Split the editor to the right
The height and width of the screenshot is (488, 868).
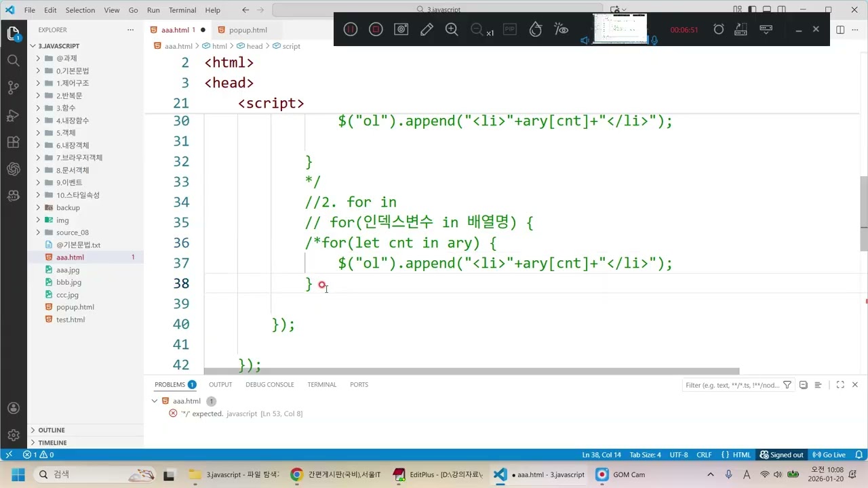(840, 30)
